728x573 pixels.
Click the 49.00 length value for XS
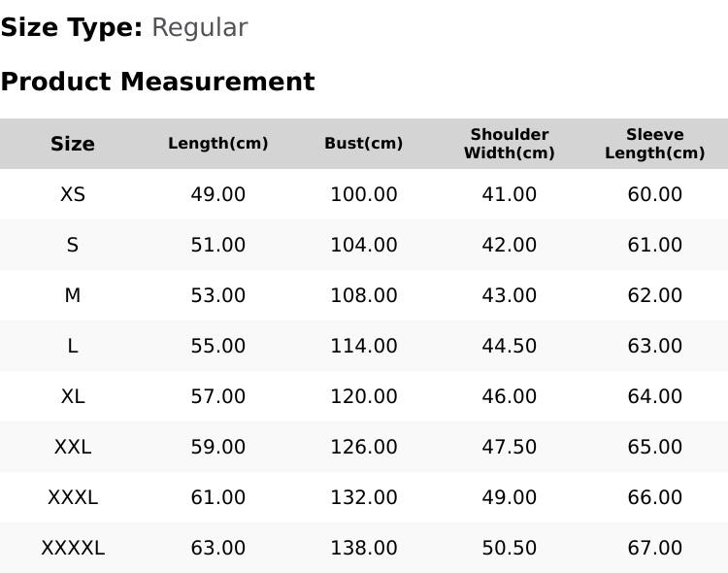point(218,194)
